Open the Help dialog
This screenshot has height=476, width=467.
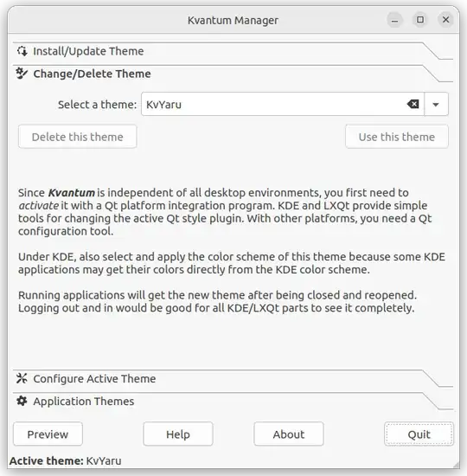click(x=178, y=434)
